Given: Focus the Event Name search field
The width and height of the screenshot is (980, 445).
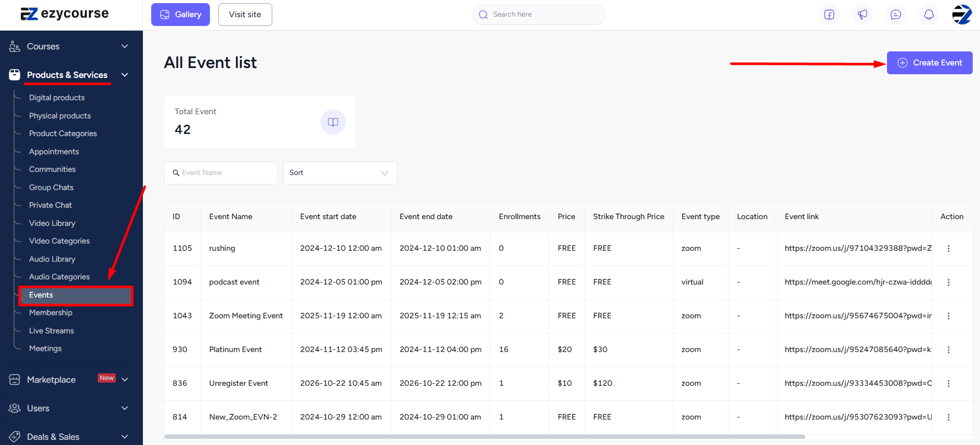Looking at the screenshot, I should (x=221, y=173).
